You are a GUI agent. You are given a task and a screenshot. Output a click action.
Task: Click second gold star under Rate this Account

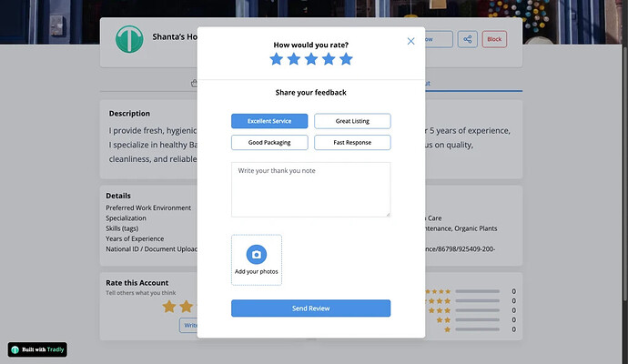click(187, 307)
